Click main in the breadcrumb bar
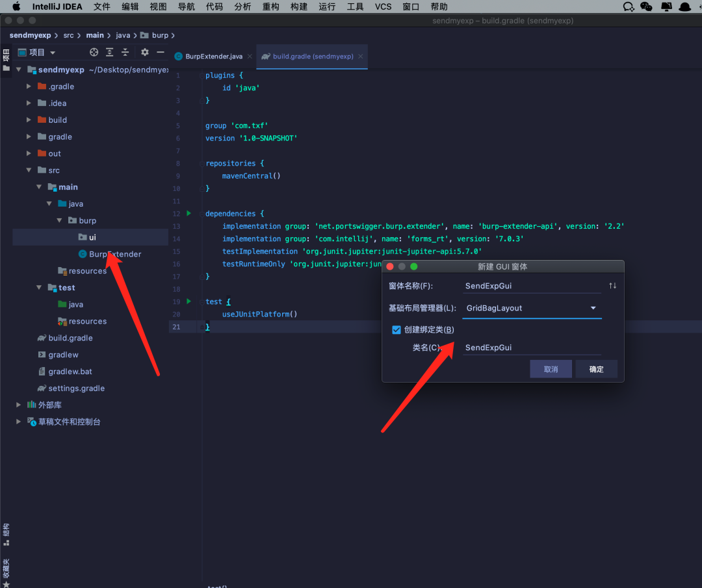 (x=95, y=35)
